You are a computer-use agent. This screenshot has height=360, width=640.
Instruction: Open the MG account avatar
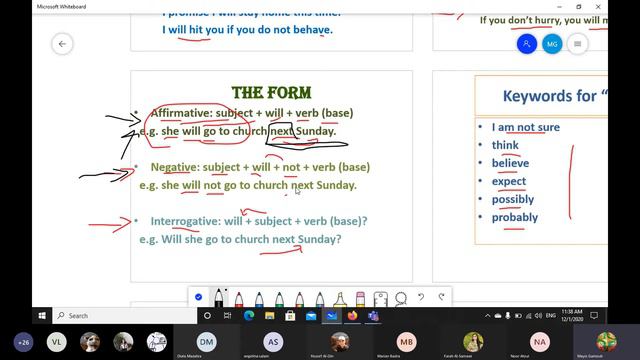tap(552, 44)
